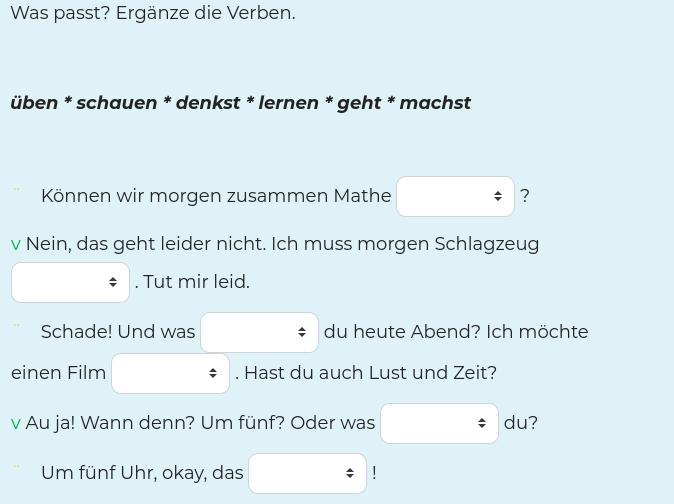Click the word "schauen" in the word bank
The height and width of the screenshot is (504, 674).
point(117,103)
